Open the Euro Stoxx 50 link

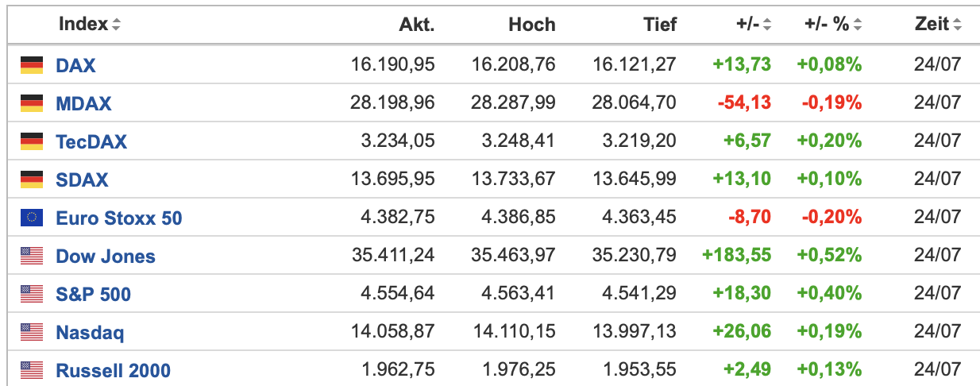pyautogui.click(x=119, y=218)
